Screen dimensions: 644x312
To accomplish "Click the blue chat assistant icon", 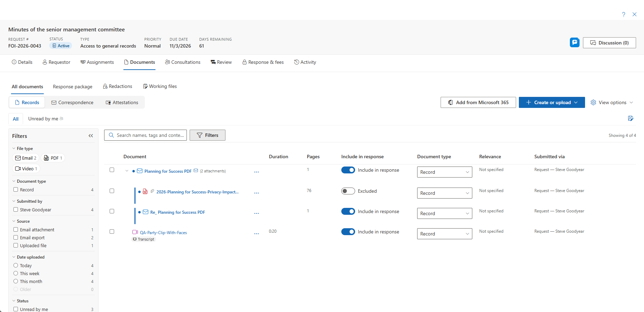I will point(575,42).
